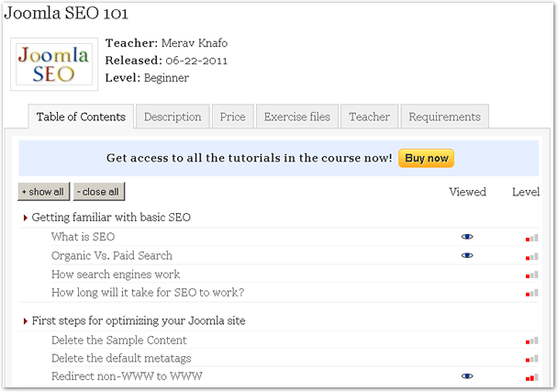Image resolution: width=558 pixels, height=392 pixels.
Task: Click level bars icon for Redirect non-WWW to WWW
Action: click(x=531, y=377)
